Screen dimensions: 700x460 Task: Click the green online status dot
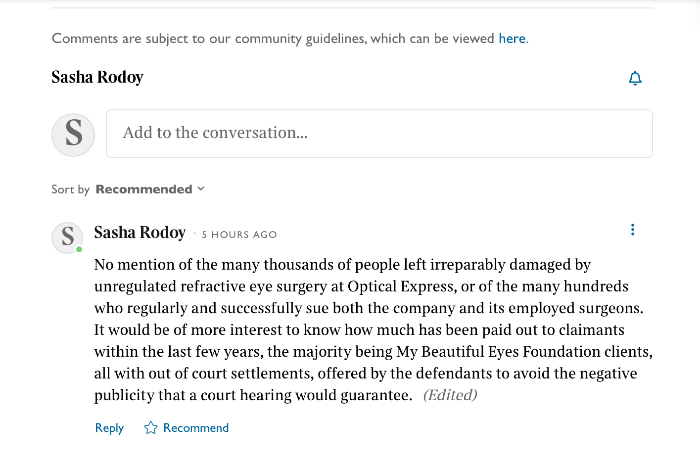click(79, 249)
